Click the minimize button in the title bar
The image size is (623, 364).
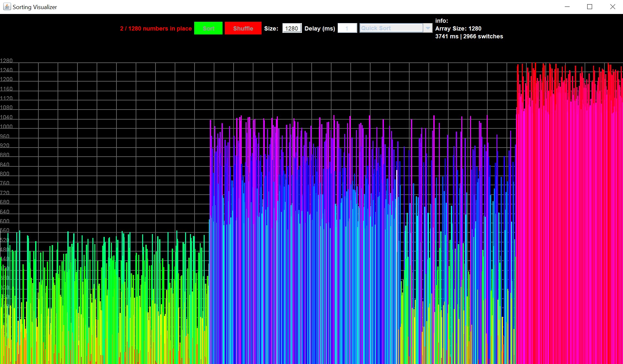567,6
